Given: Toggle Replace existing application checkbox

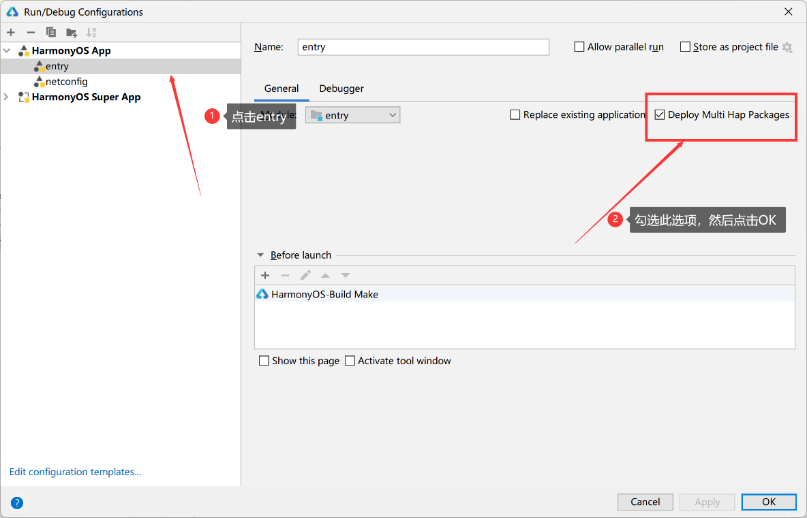Looking at the screenshot, I should click(515, 115).
